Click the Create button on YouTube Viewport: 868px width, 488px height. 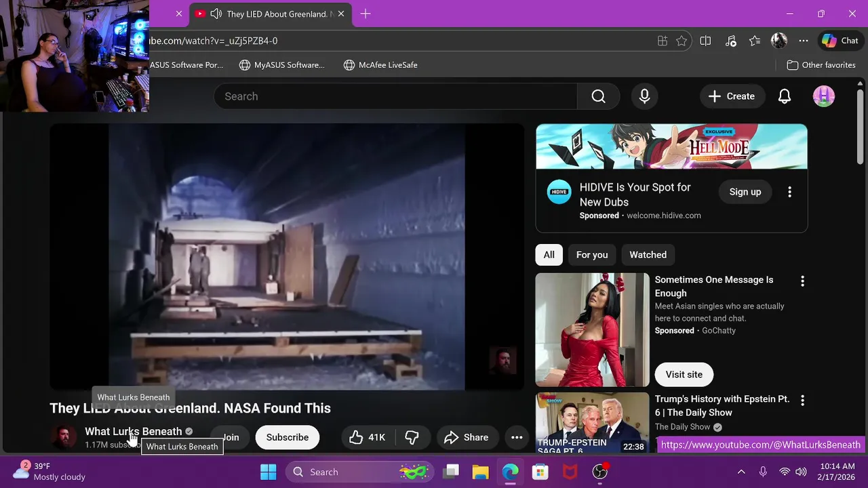click(732, 96)
